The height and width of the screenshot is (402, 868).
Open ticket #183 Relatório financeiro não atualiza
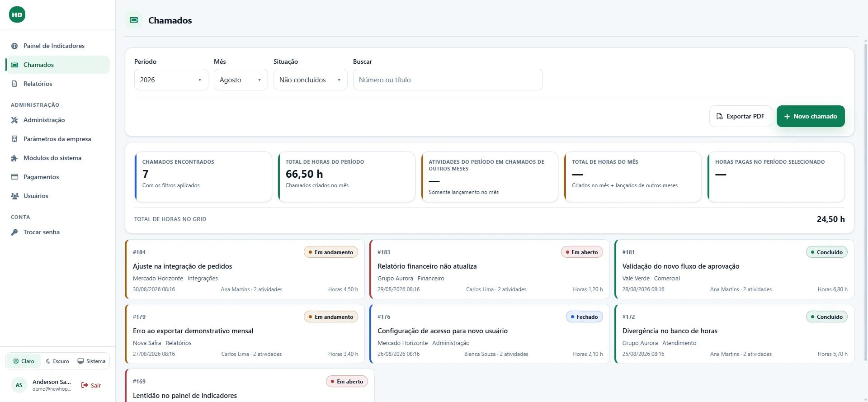click(489, 269)
